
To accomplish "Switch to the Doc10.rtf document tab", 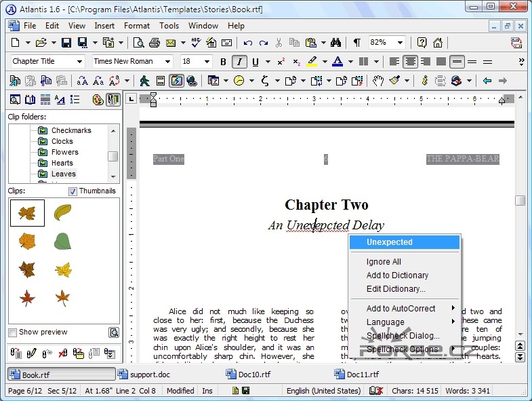I will tap(249, 375).
